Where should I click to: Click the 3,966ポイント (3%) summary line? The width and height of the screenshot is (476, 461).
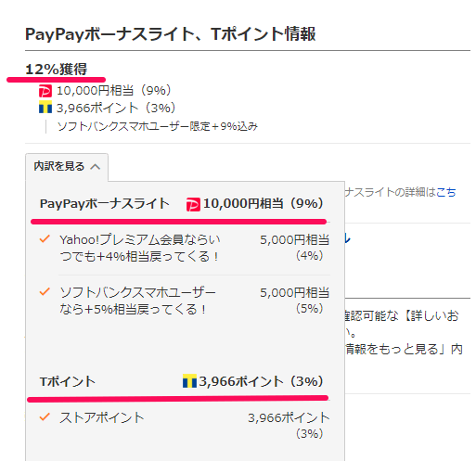tap(116, 108)
